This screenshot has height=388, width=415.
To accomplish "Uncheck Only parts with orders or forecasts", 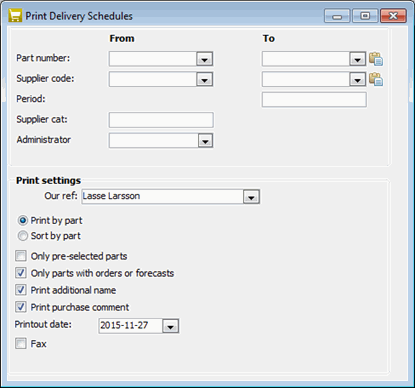I will click(21, 273).
